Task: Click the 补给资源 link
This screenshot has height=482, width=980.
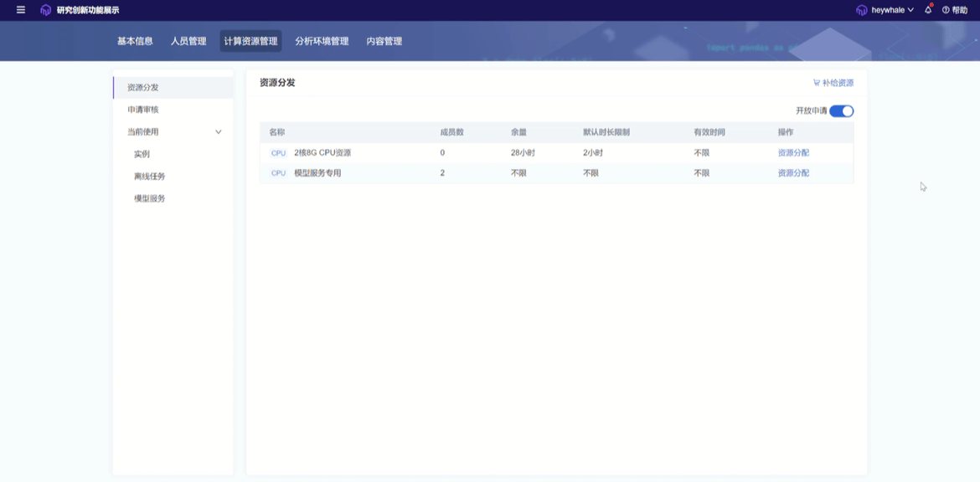Action: coord(833,82)
